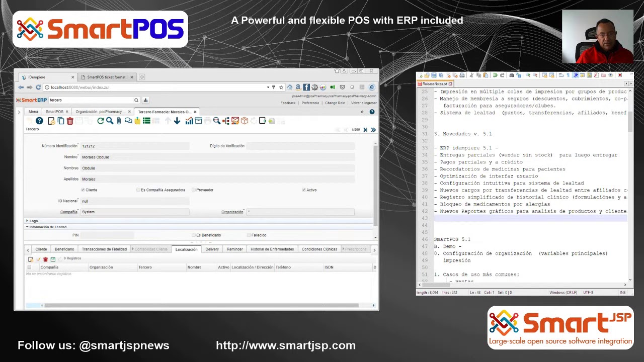Click the Feedback link

tap(288, 103)
